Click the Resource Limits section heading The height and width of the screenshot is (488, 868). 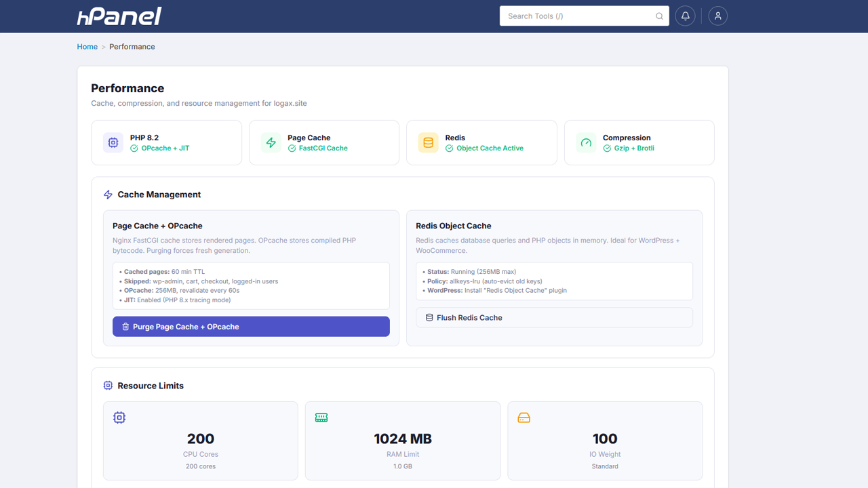[x=151, y=386]
